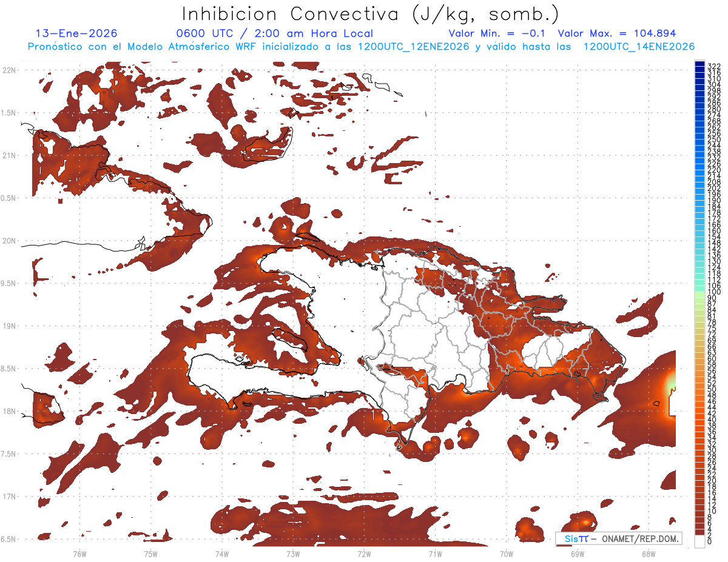Click the '74W' longitude label

(x=222, y=554)
